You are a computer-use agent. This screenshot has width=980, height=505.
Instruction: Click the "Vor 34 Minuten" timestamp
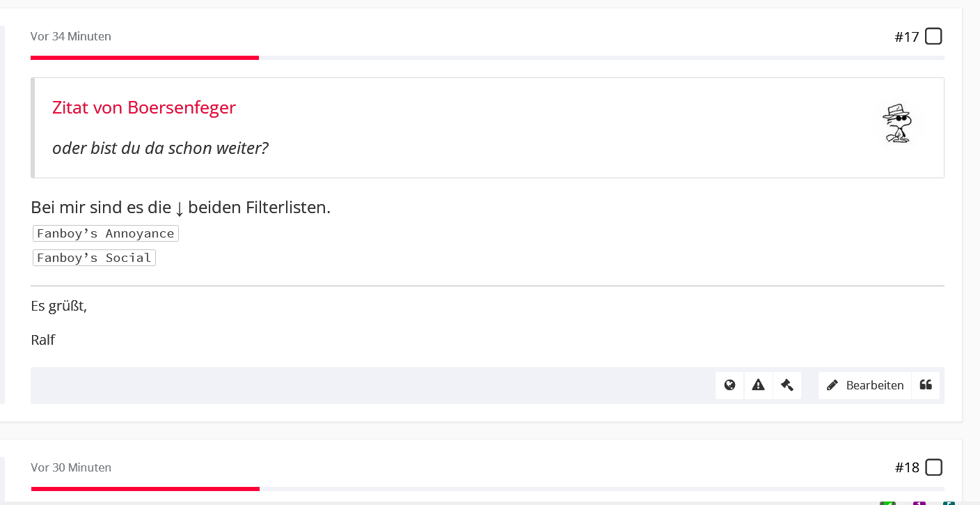(x=71, y=36)
